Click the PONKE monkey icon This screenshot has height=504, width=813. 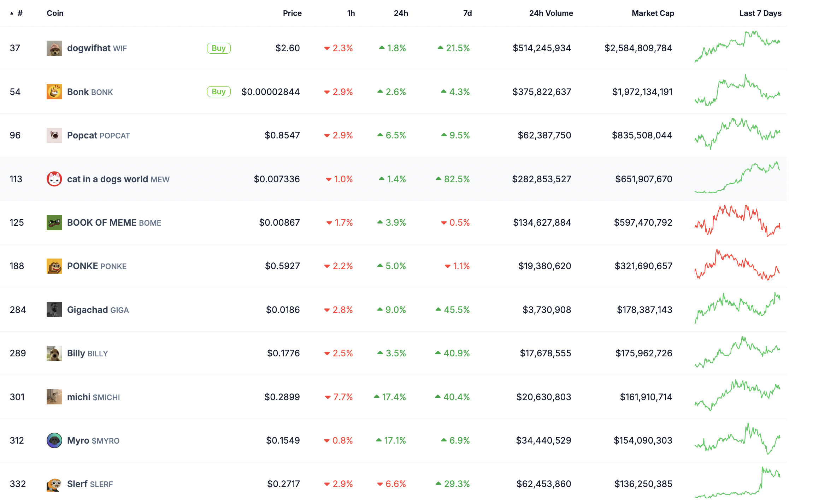[54, 266]
